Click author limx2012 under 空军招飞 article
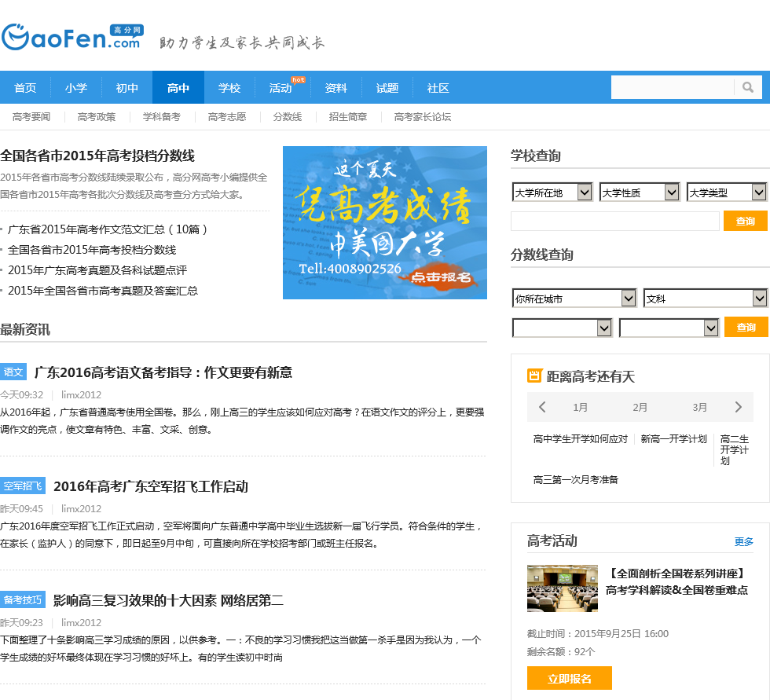The height and width of the screenshot is (700, 770). [x=81, y=508]
